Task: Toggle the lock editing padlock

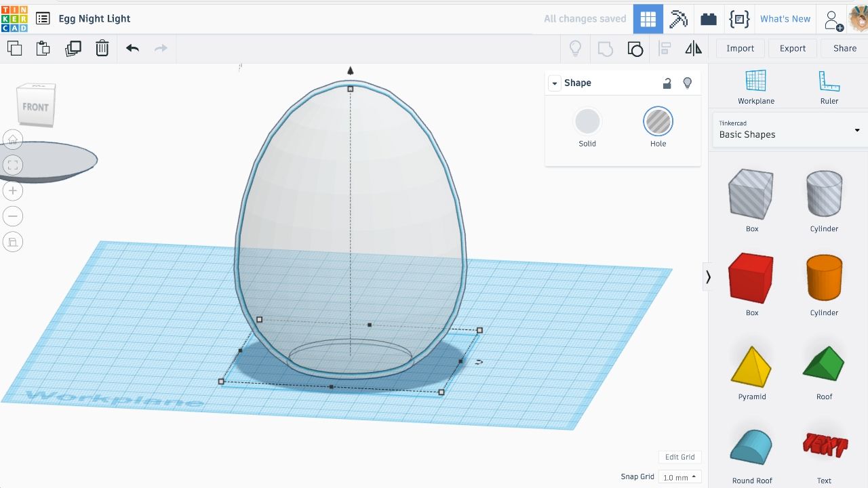Action: coord(667,83)
